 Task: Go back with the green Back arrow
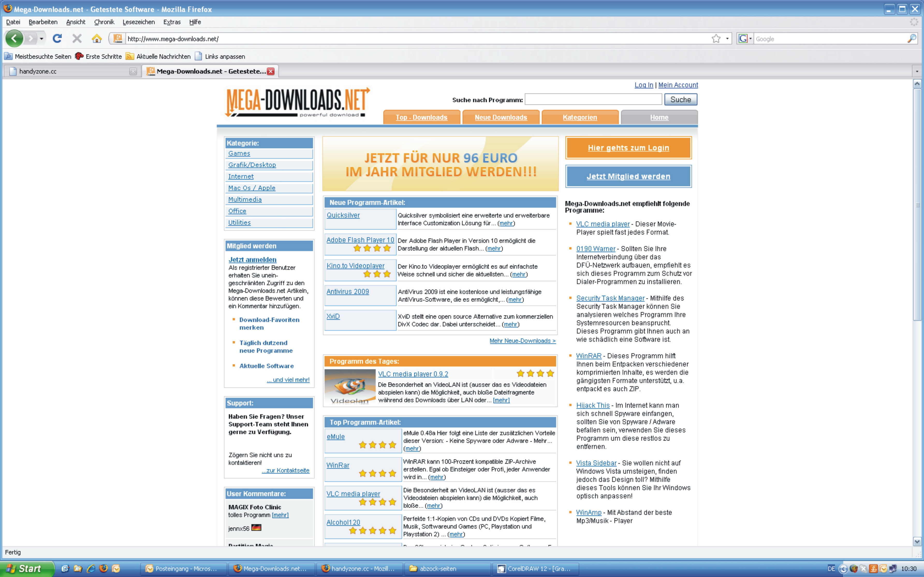[x=14, y=38]
